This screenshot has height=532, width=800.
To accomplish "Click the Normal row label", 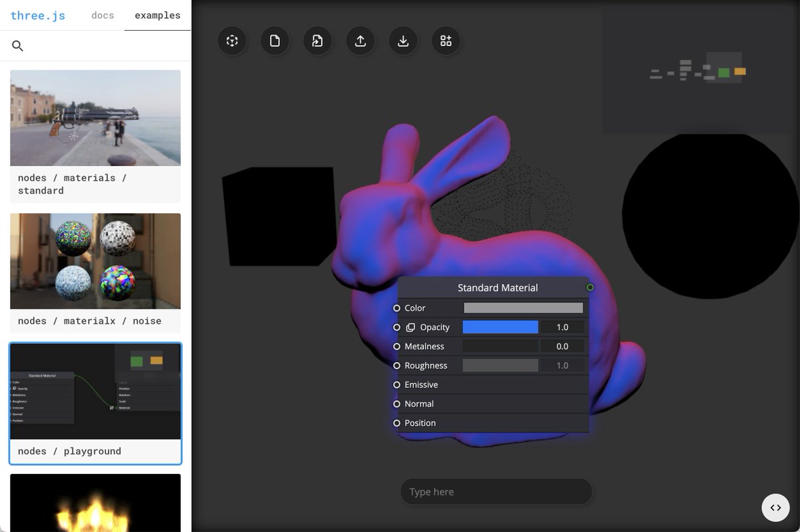I will coord(419,404).
